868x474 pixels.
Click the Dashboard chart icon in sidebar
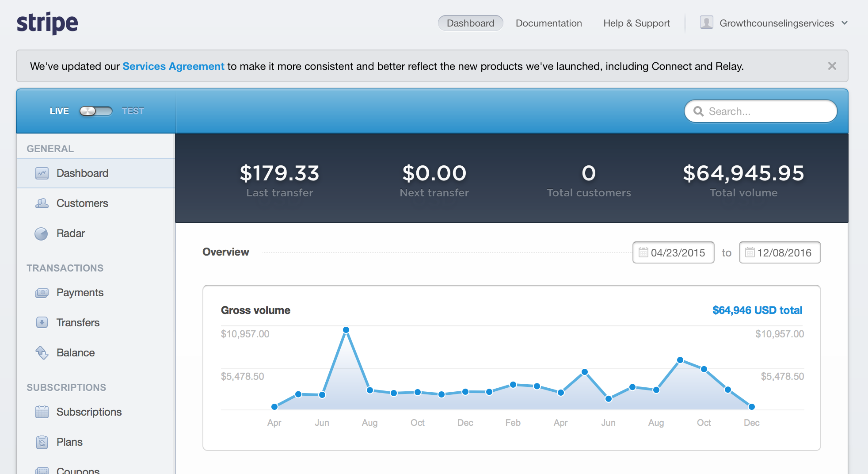pyautogui.click(x=42, y=173)
